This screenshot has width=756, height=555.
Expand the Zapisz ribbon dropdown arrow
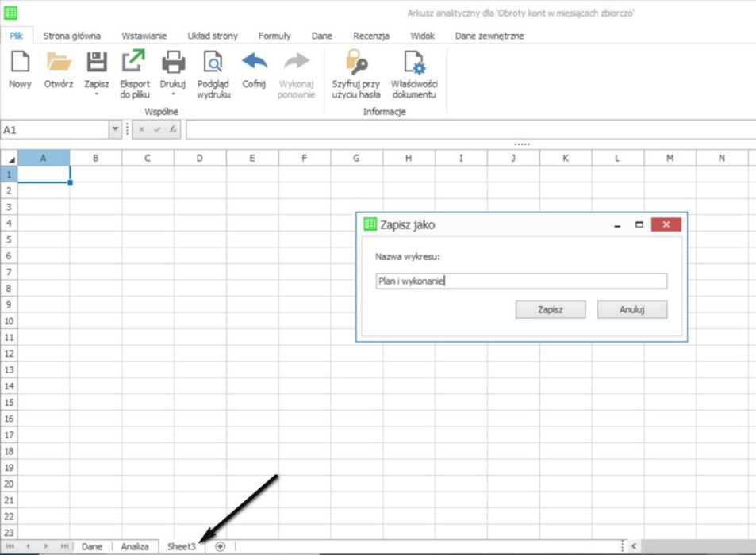pos(97,94)
